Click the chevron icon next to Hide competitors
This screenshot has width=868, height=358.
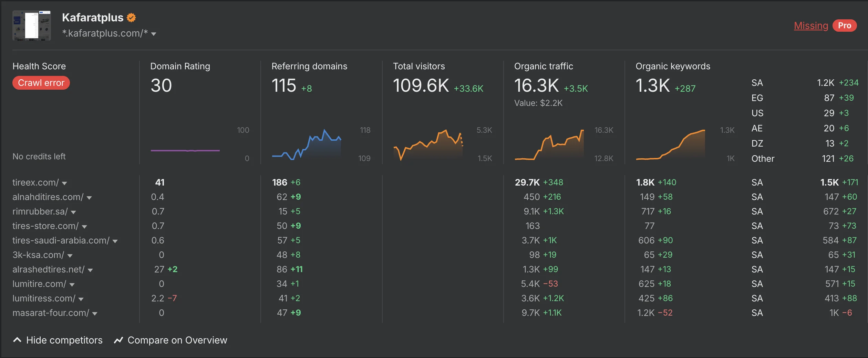click(17, 340)
